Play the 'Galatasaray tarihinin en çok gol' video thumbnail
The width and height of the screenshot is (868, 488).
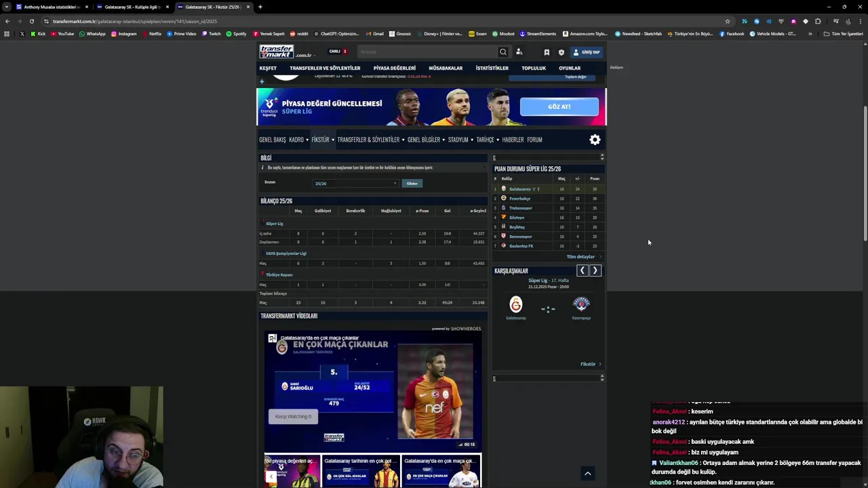(360, 471)
